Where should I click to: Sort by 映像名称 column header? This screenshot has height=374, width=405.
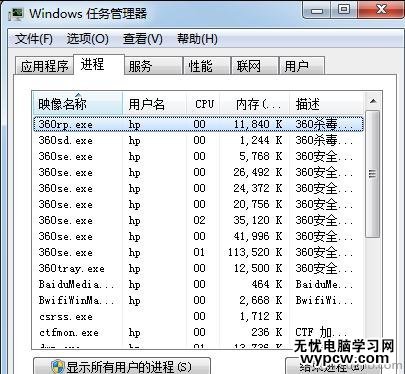pos(78,104)
